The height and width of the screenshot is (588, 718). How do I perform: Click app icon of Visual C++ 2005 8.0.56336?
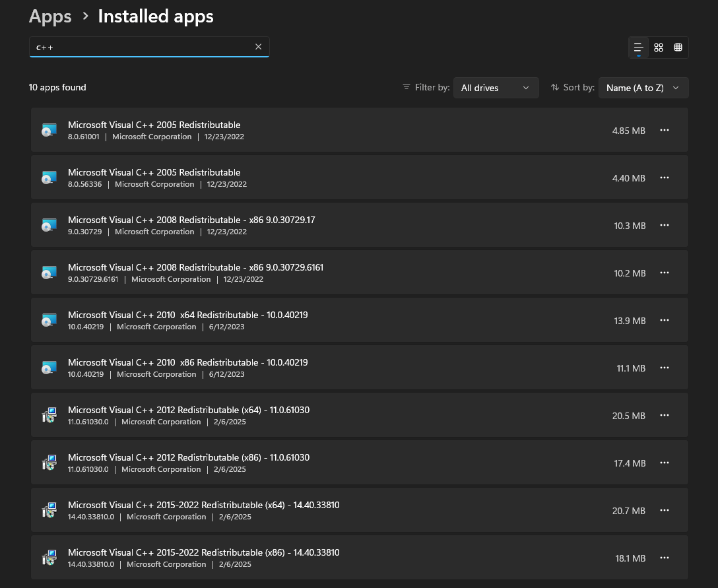pyautogui.click(x=49, y=178)
